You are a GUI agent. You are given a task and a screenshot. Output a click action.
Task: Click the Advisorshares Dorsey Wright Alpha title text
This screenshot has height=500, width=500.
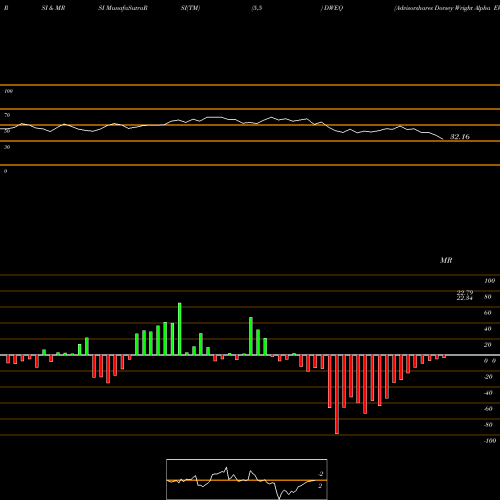(442, 8)
